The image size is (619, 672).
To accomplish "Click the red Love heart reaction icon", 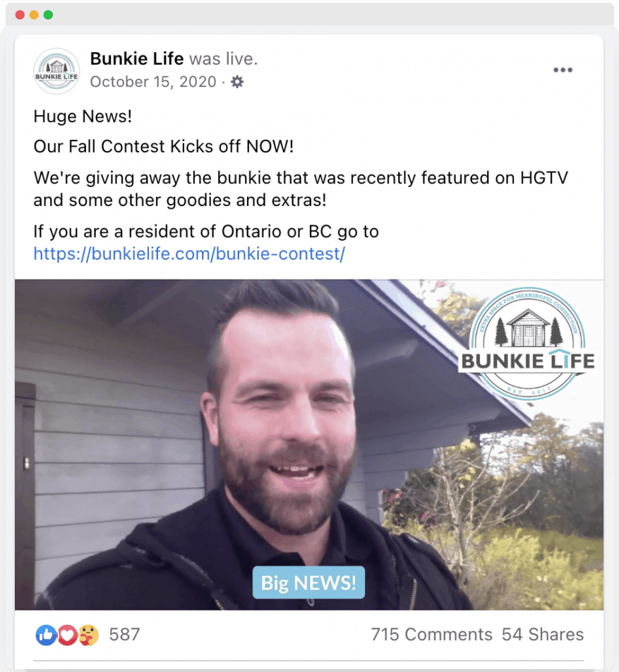I will point(67,635).
